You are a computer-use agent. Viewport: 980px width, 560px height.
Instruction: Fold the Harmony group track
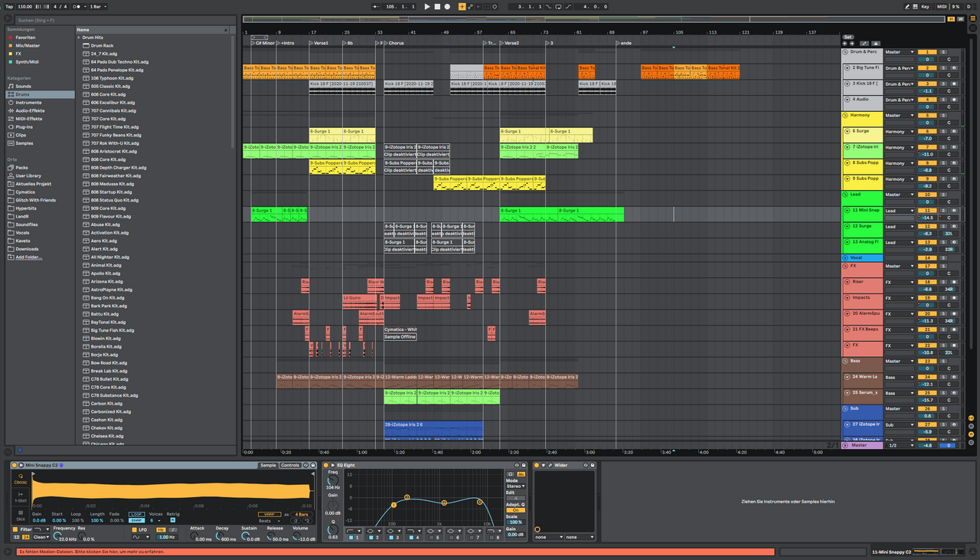pos(846,116)
